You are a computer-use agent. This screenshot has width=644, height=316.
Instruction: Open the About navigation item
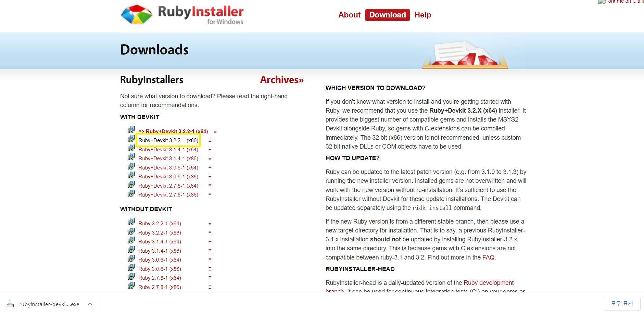[x=349, y=15]
